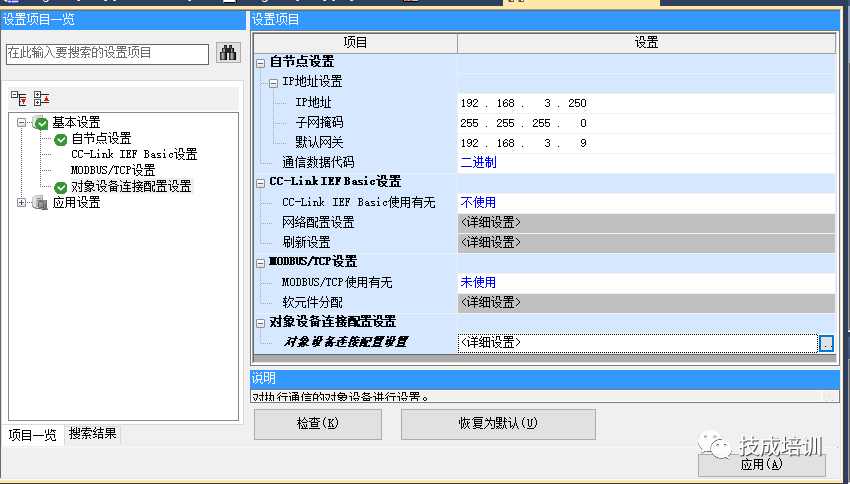Click the 基本设置 folder icon
Screen dimensions: 850x484
[x=41, y=123]
